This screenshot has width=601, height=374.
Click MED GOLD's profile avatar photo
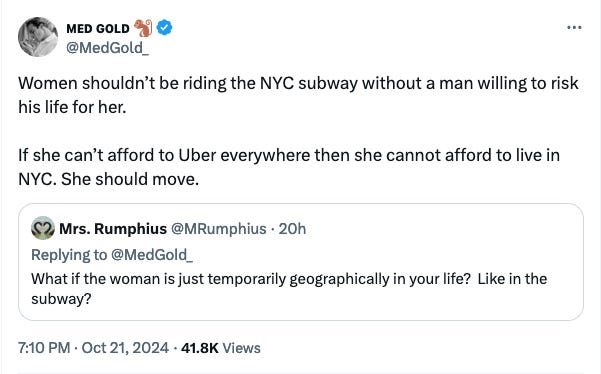pyautogui.click(x=38, y=37)
